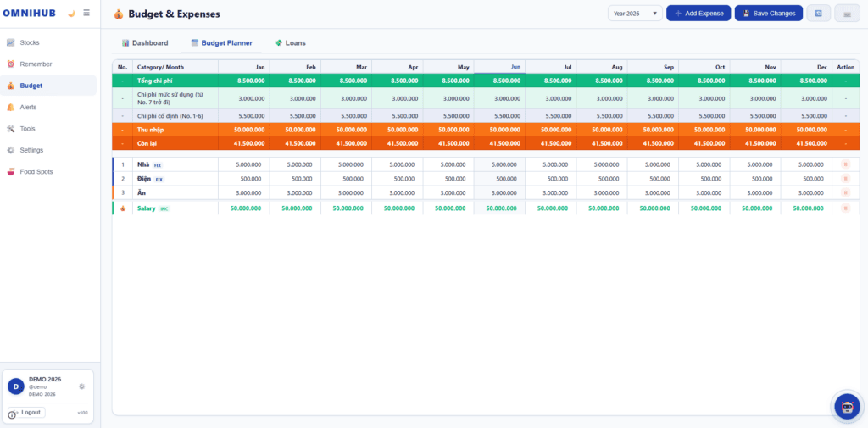This screenshot has height=428, width=868.
Task: Open the Year 2026 dropdown
Action: coord(635,14)
